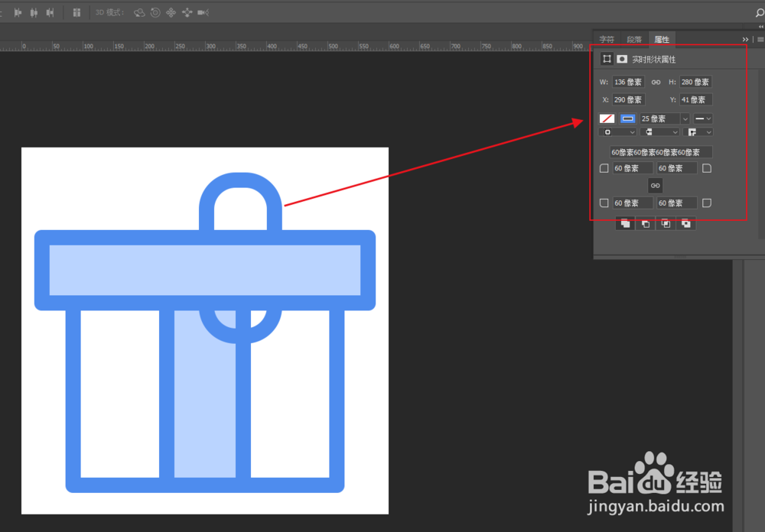Collapse the panel with the double-arrow icon

tap(745, 40)
